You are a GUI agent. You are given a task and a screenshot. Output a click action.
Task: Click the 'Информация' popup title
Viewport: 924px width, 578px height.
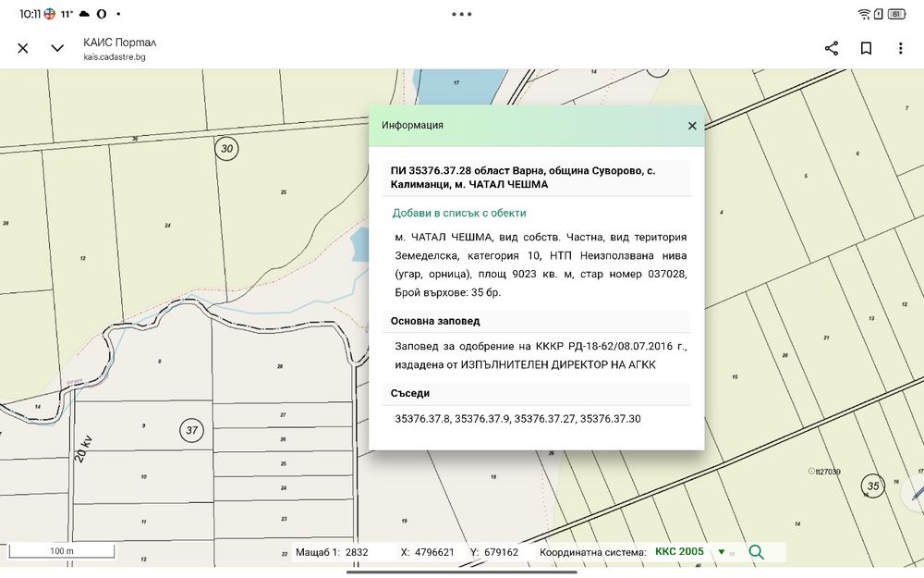[412, 125]
